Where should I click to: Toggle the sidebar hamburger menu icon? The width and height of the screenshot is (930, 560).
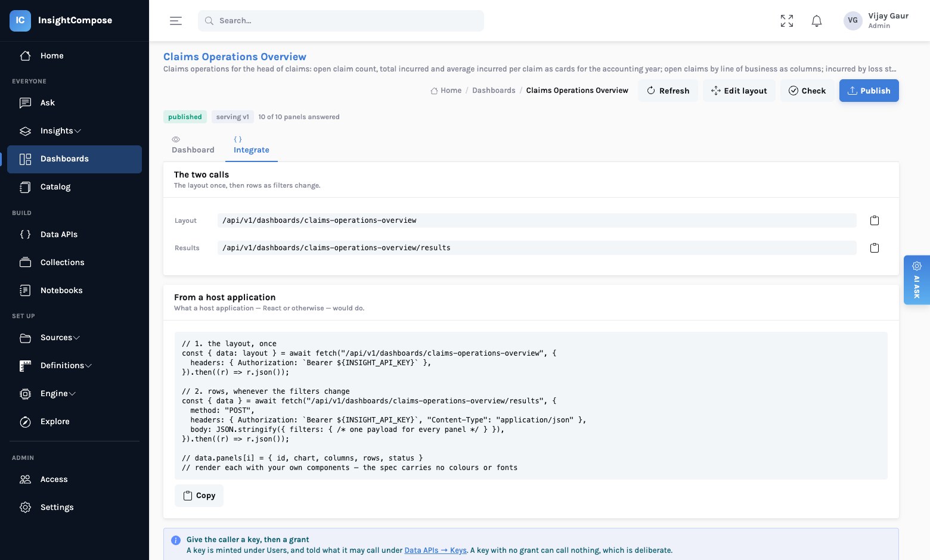point(176,21)
